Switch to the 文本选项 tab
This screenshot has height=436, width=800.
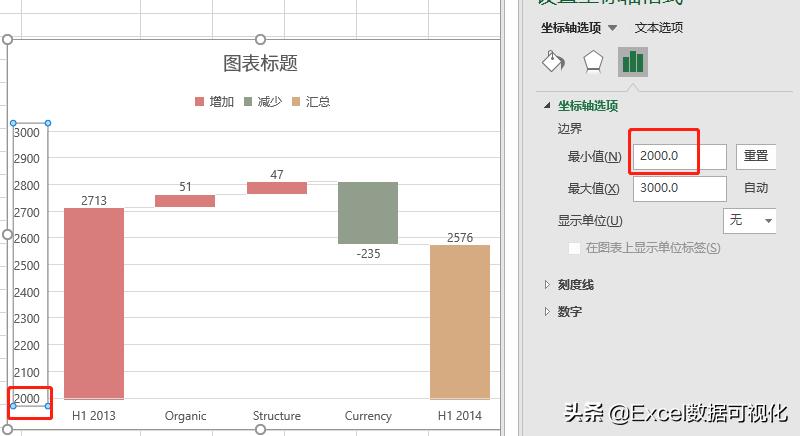click(x=659, y=28)
